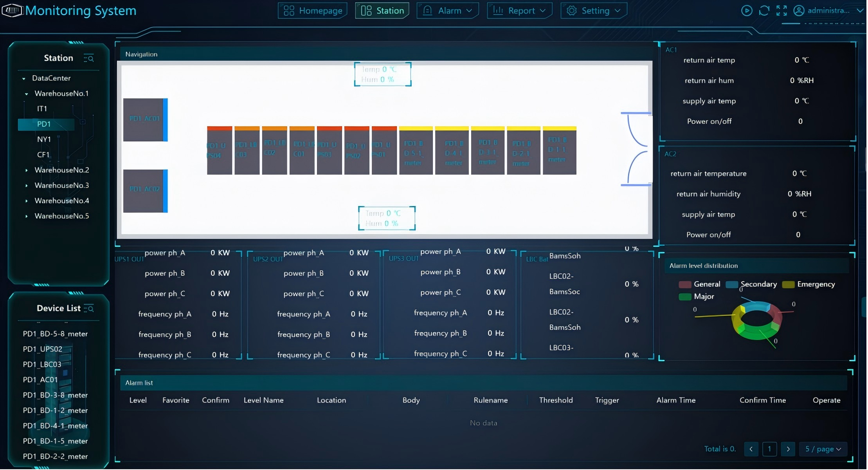
Task: Select CF1 in the station tree
Action: point(43,155)
